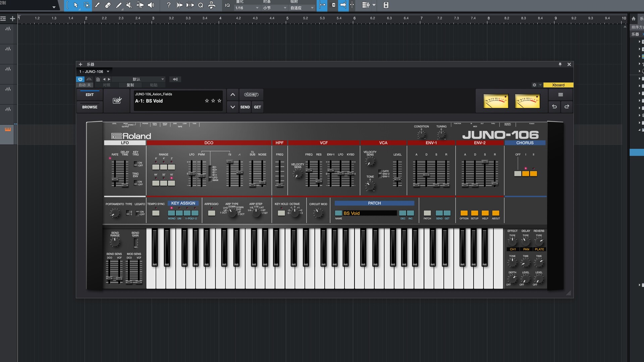644x362 pixels.
Task: Select the Paint pencil tool
Action: click(119, 5)
